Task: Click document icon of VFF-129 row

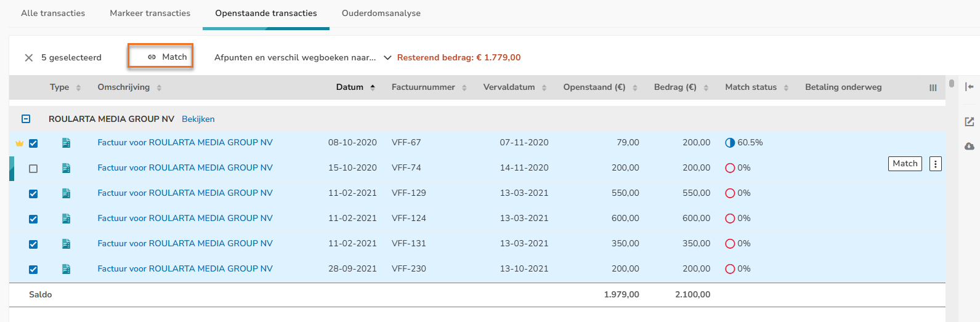Action: (x=66, y=193)
